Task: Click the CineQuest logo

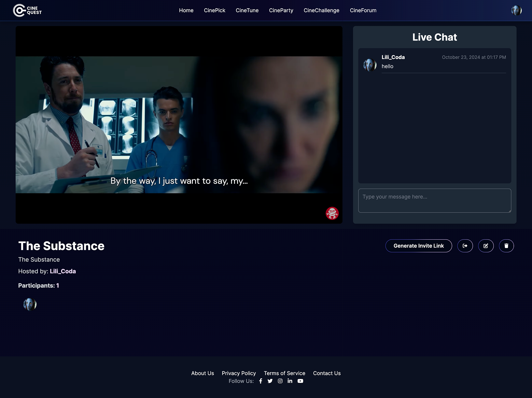Action: pyautogui.click(x=27, y=10)
